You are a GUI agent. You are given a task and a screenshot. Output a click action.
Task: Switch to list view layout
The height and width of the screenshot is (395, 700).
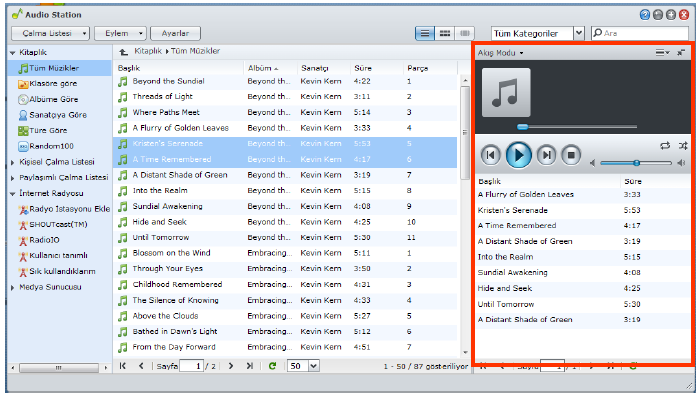pyautogui.click(x=425, y=33)
